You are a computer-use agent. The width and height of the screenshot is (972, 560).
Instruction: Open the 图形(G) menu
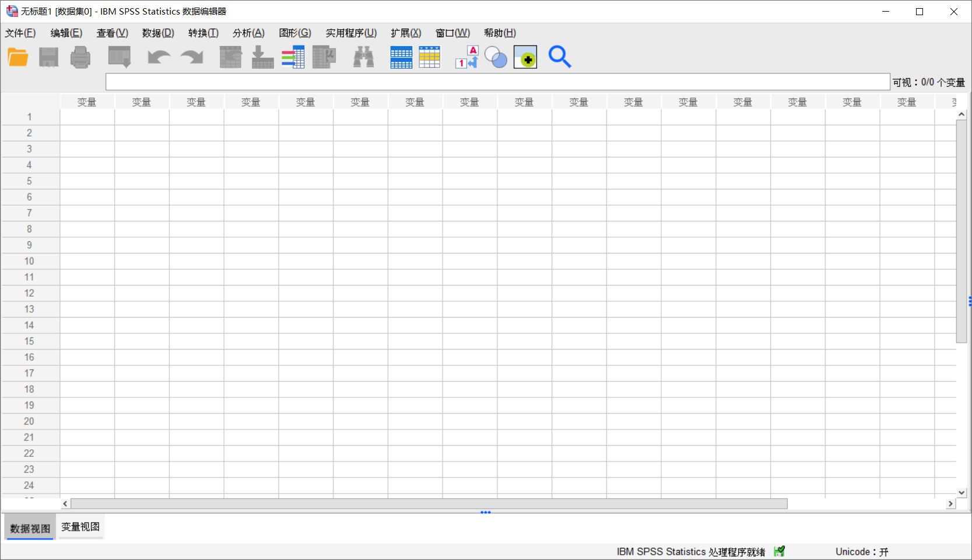point(295,33)
